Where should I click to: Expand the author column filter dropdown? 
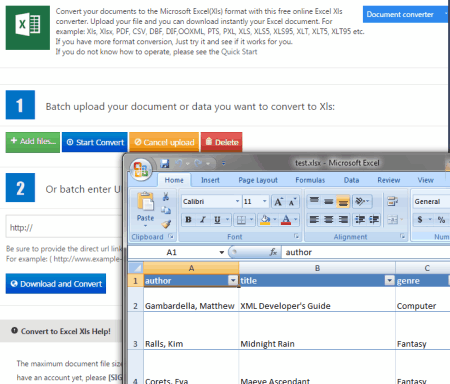point(233,280)
